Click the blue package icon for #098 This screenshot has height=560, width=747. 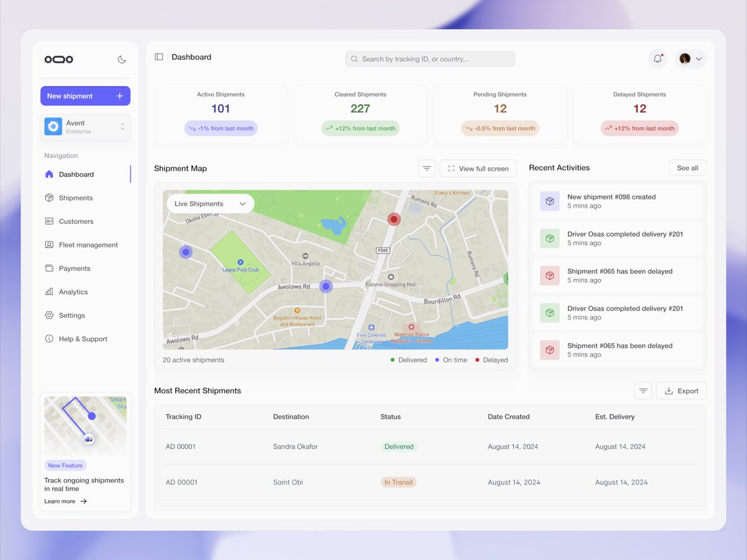point(550,201)
